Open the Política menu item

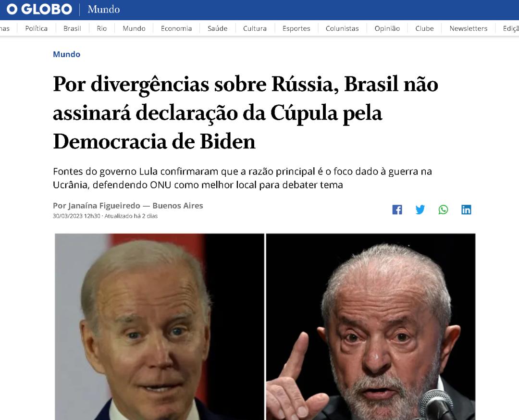[x=37, y=28]
